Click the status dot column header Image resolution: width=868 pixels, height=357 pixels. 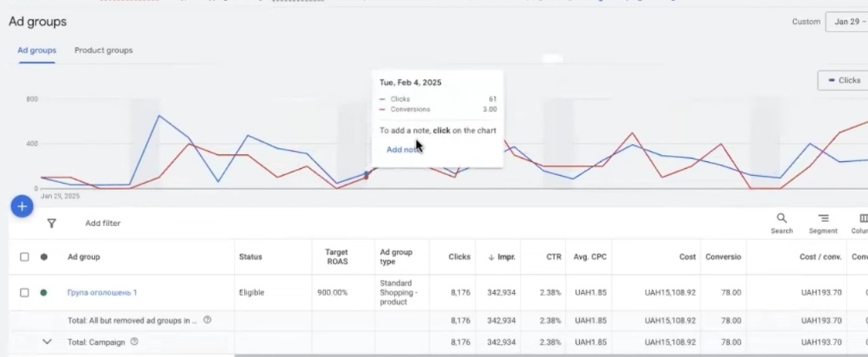44,257
